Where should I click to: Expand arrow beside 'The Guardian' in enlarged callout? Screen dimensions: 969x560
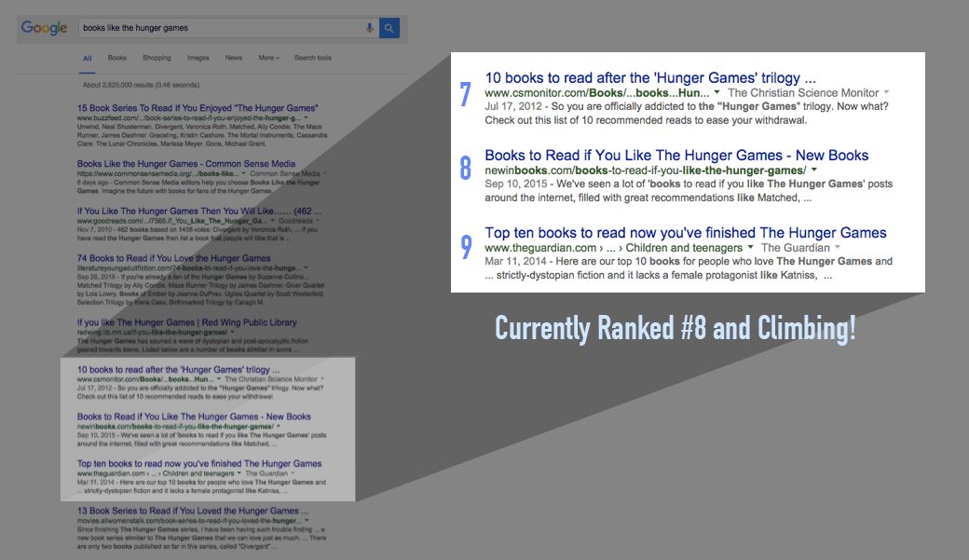pos(838,247)
